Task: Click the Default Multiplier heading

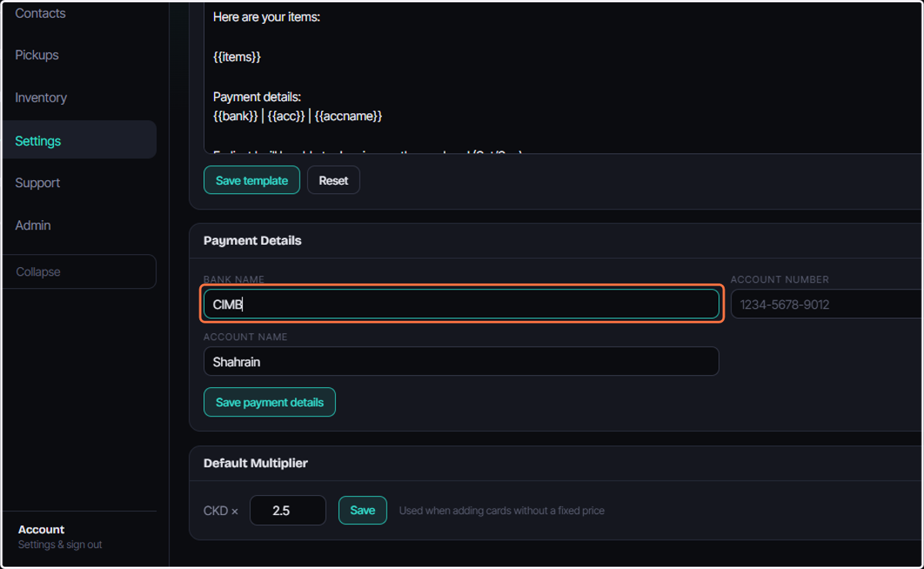Action: tap(256, 464)
